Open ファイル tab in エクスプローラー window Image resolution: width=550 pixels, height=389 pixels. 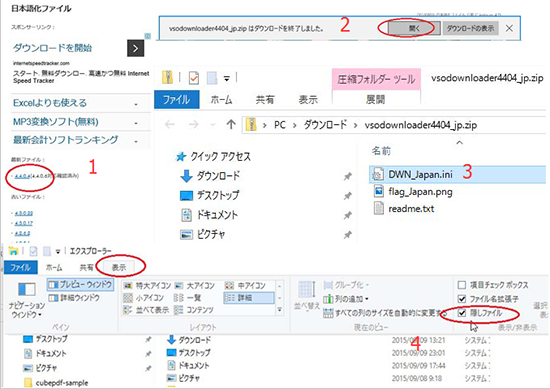(x=20, y=268)
